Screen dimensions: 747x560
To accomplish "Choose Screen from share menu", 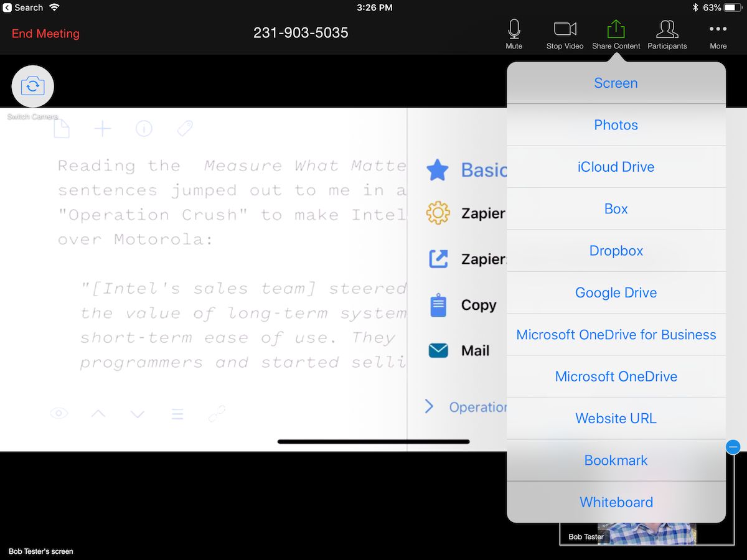I will 616,83.
